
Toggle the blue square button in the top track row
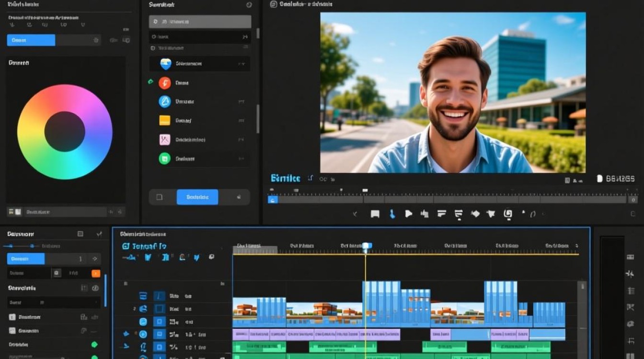160,296
